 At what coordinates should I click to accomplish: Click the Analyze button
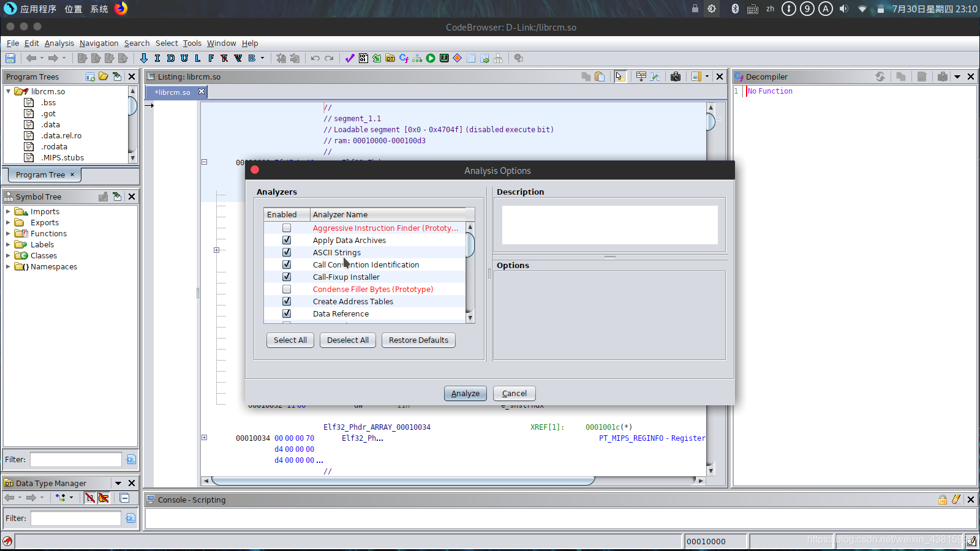466,394
